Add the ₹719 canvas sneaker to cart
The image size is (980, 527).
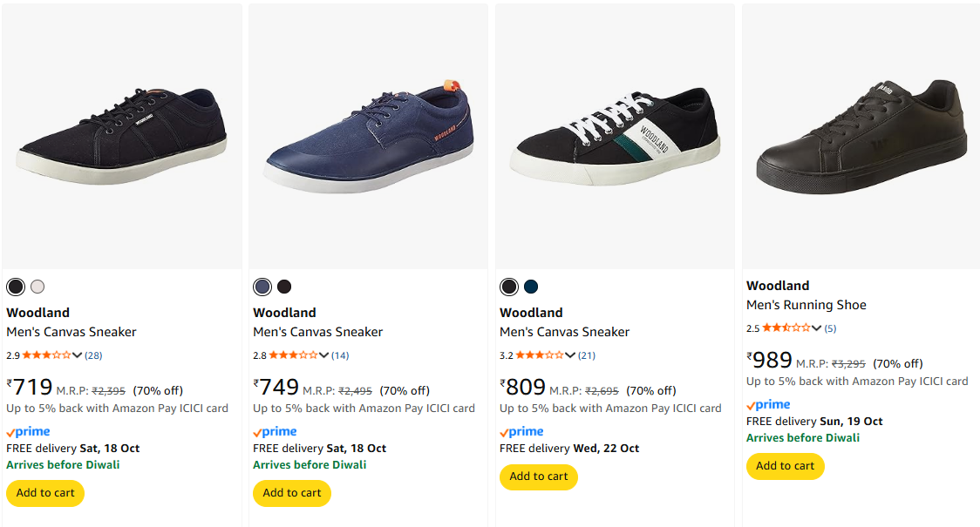[x=45, y=493]
